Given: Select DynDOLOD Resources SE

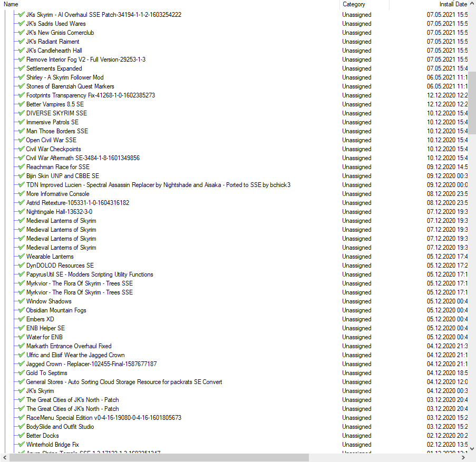Looking at the screenshot, I should tap(60, 266).
